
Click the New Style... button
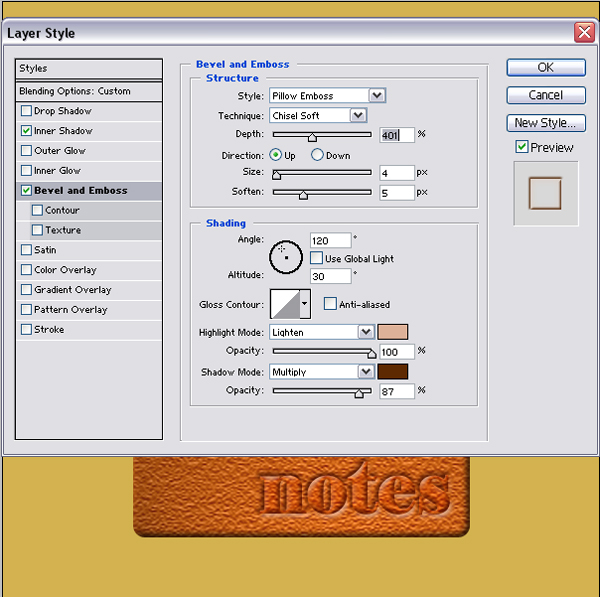pos(546,123)
